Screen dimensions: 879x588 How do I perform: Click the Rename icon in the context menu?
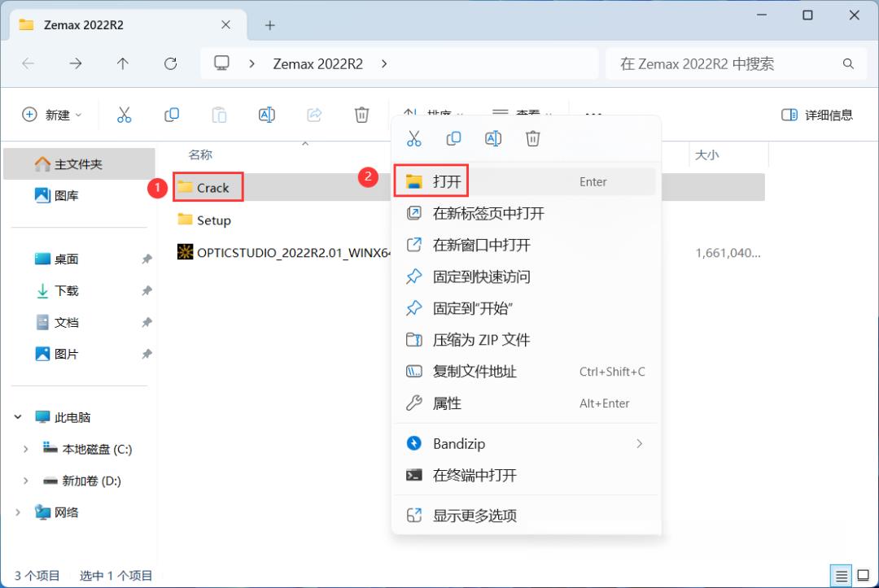pos(492,138)
